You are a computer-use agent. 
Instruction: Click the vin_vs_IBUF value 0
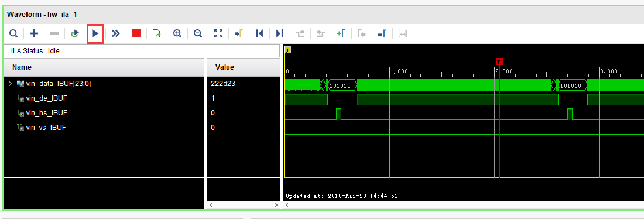213,128
